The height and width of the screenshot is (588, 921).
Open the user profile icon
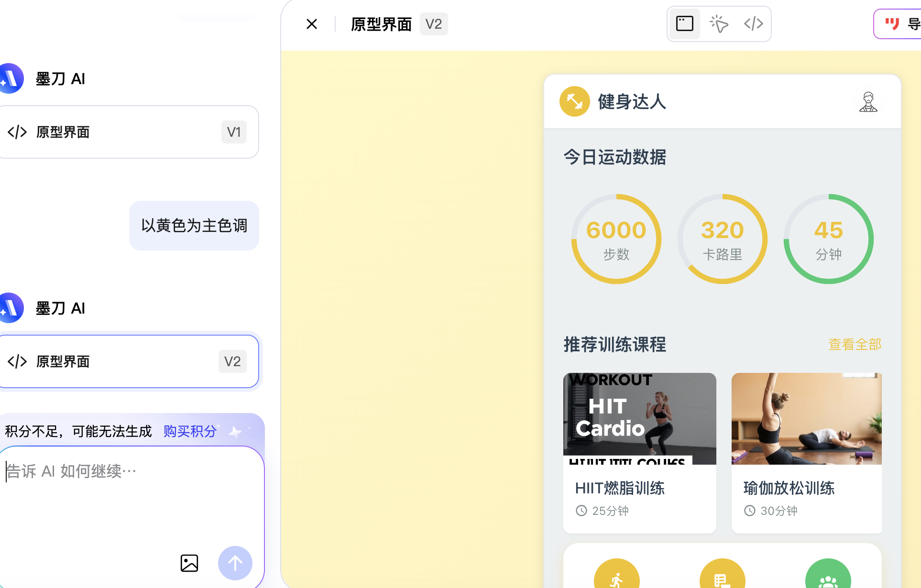(x=868, y=101)
